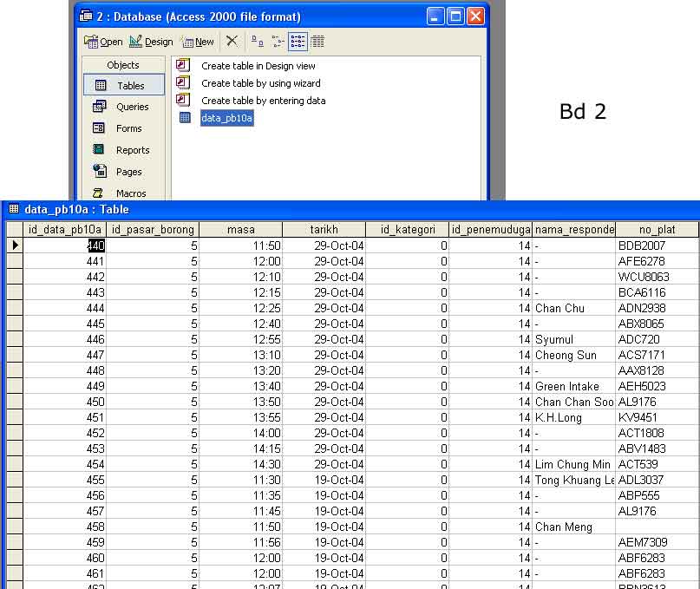Click plate cell WCU8063
This screenshot has width=700, height=589.
tap(657, 277)
